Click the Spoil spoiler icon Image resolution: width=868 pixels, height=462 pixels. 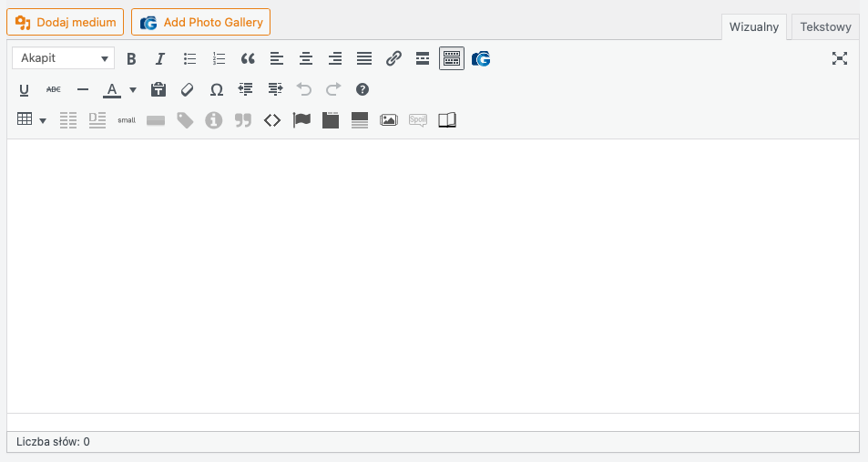point(418,120)
